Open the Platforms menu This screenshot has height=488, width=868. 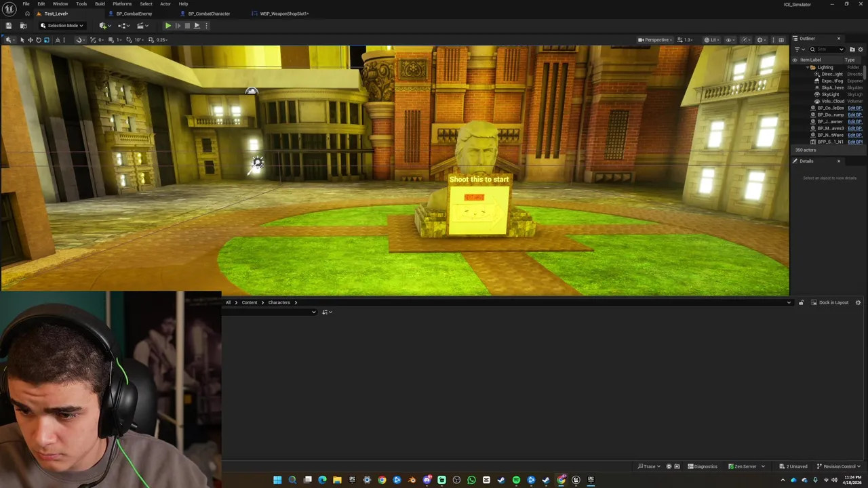122,3
